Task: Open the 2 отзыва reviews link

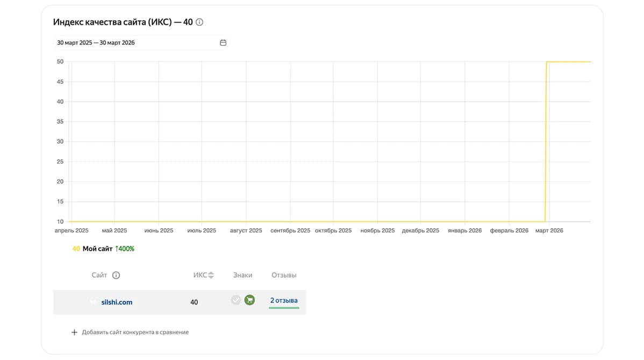Action: pos(284,300)
